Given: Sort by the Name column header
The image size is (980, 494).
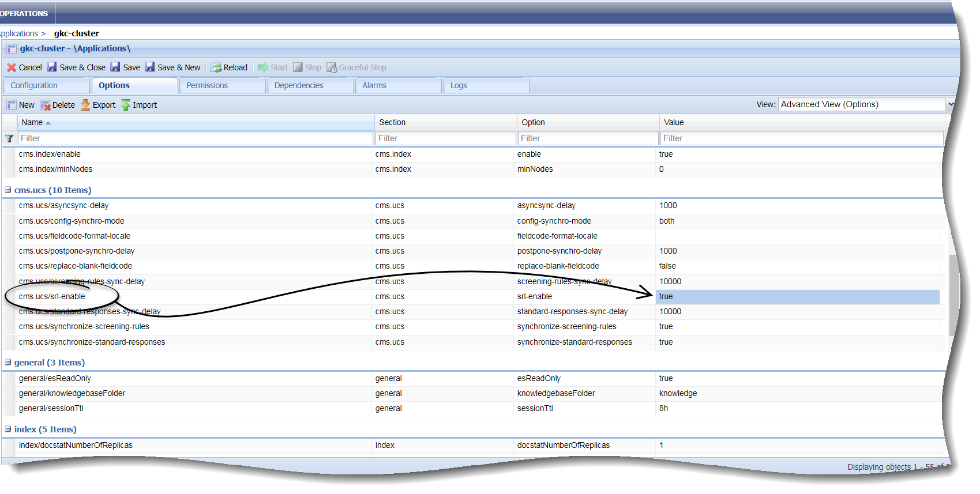Looking at the screenshot, I should (x=32, y=122).
